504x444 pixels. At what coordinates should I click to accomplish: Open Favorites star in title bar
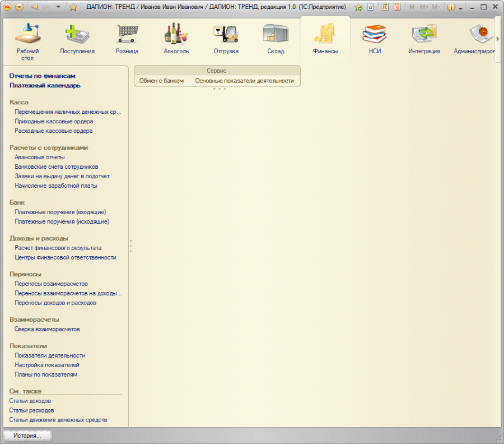pos(73,7)
